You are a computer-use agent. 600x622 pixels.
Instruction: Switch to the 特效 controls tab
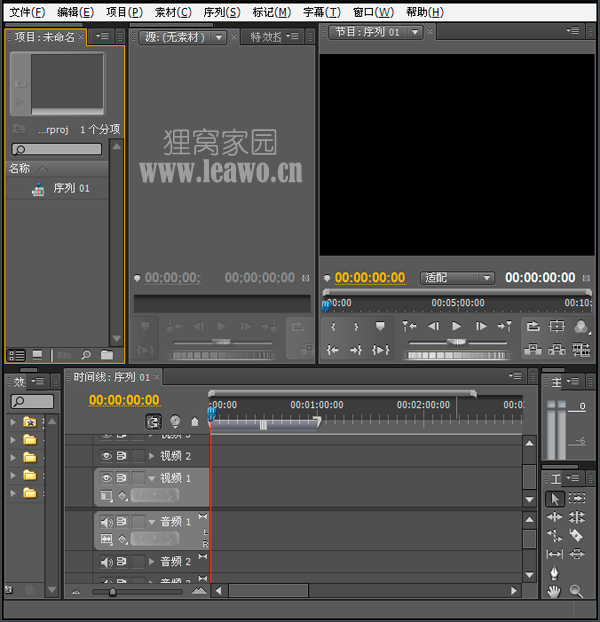266,37
